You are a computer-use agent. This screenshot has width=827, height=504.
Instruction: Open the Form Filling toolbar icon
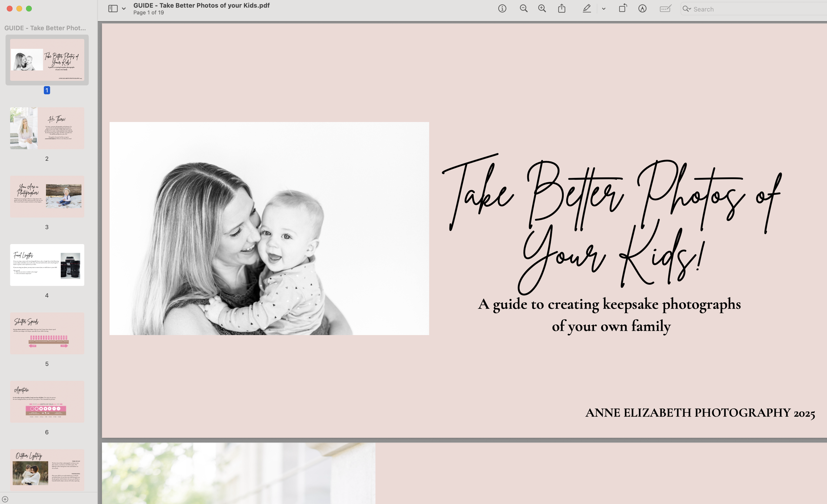coord(665,9)
